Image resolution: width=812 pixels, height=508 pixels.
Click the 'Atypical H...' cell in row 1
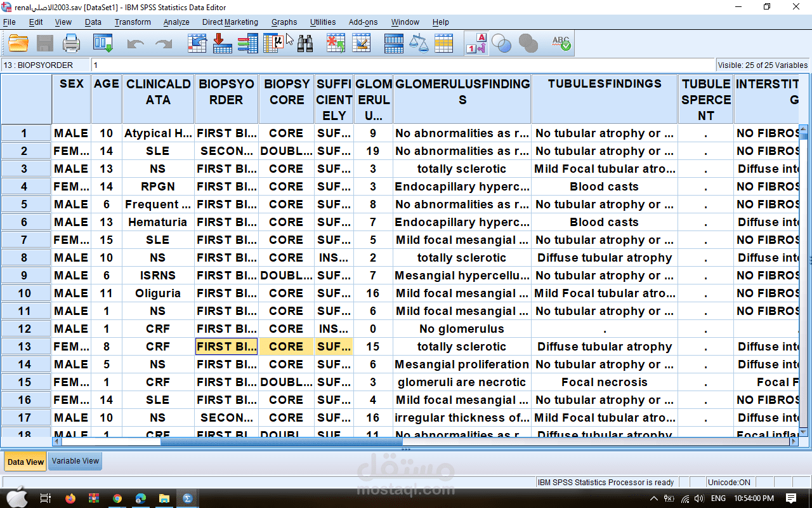point(159,133)
